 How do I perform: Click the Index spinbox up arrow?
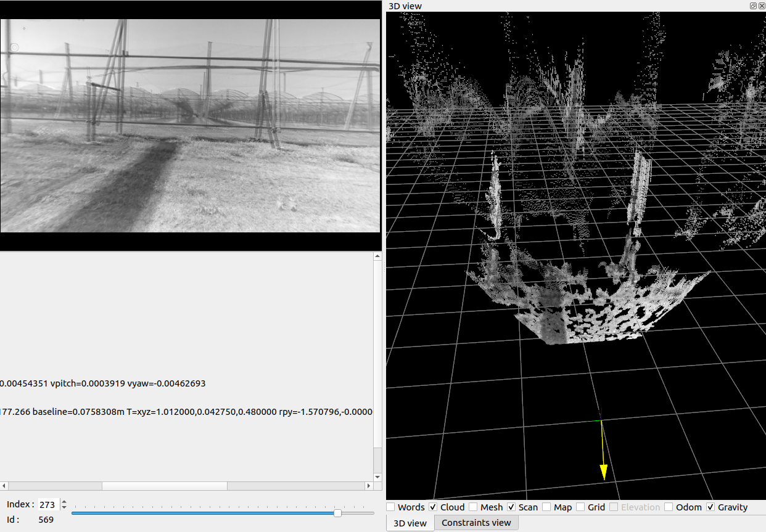pyautogui.click(x=64, y=502)
